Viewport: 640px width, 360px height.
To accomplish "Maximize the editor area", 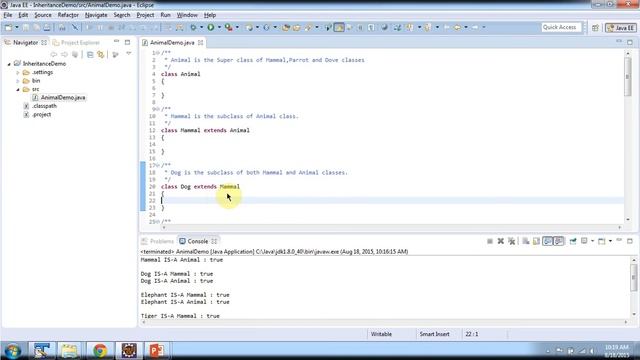I will point(630,42).
